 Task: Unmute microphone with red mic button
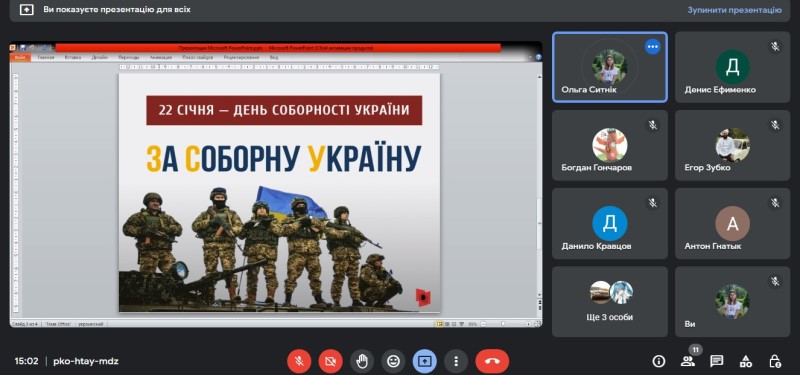point(299,361)
